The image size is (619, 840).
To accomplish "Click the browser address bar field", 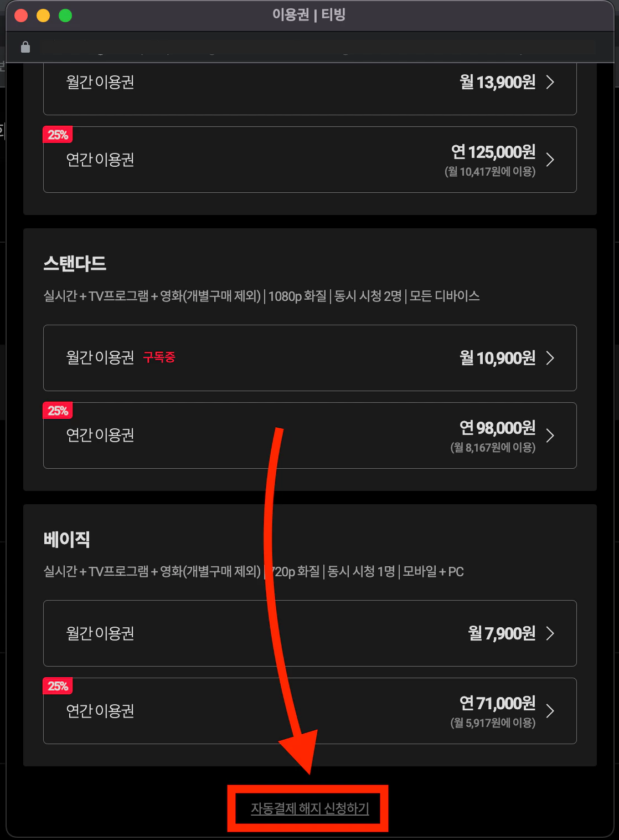I will 318,47.
